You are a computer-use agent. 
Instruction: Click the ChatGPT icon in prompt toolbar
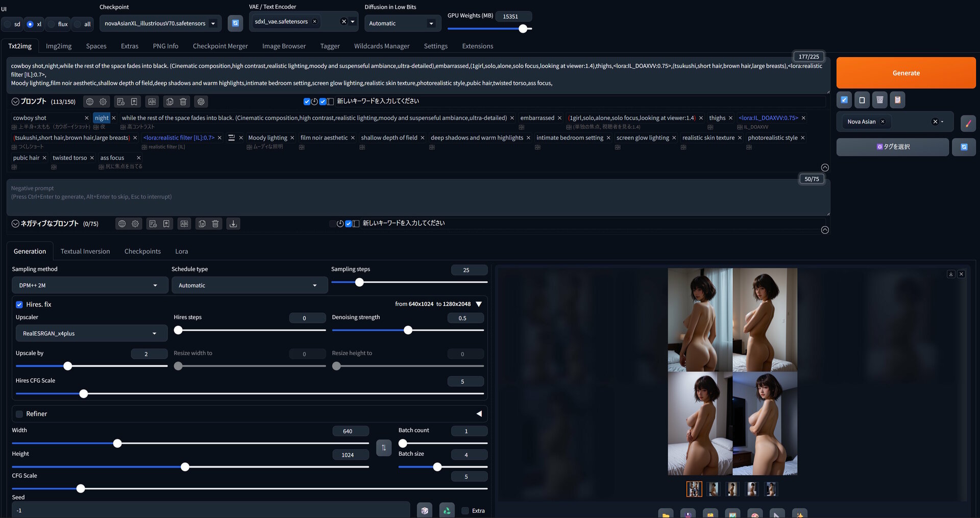click(x=201, y=102)
